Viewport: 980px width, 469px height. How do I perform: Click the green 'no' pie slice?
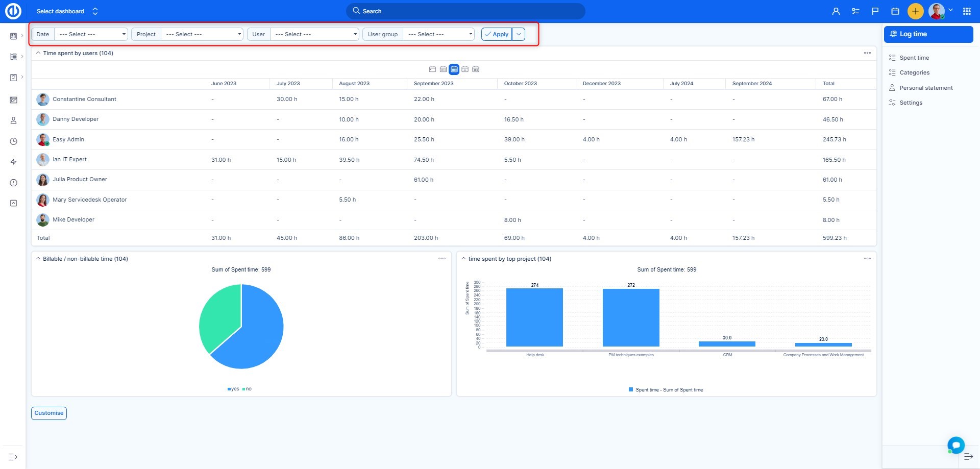click(x=217, y=316)
